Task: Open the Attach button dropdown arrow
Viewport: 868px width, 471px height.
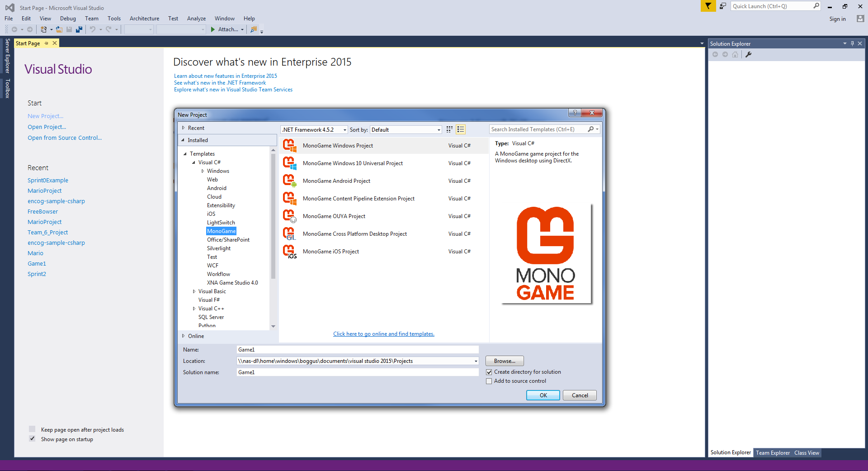Action: pyautogui.click(x=242, y=30)
